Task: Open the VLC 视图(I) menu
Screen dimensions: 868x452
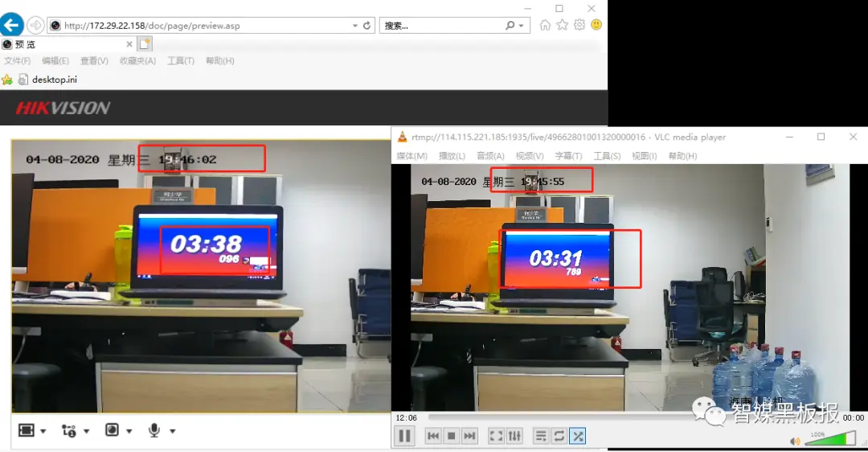Action: [645, 156]
